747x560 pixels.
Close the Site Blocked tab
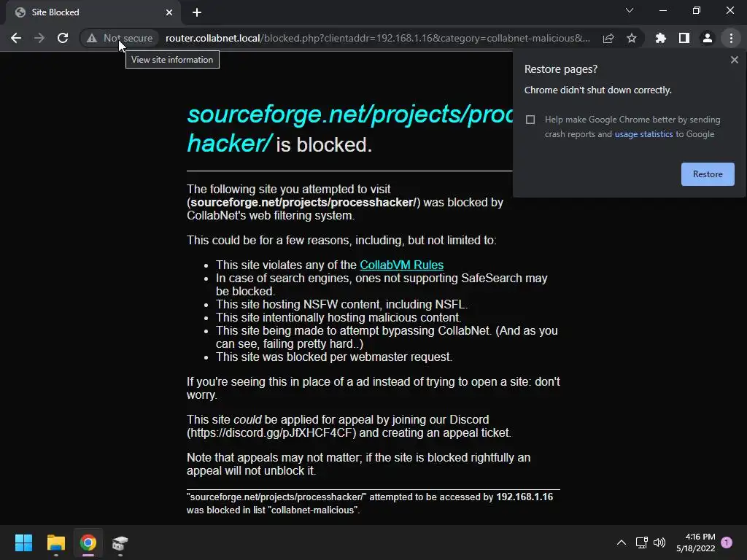pos(169,12)
